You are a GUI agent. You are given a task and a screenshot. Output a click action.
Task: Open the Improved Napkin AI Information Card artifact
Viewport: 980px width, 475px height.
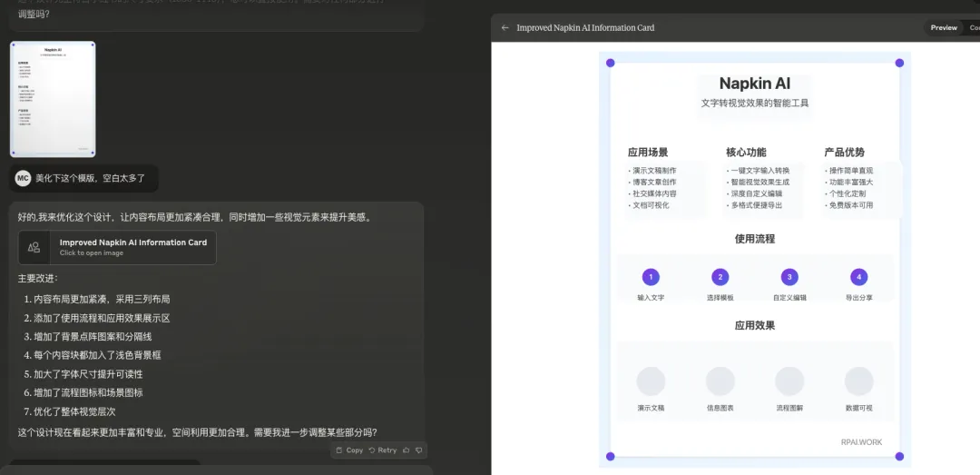(x=132, y=247)
